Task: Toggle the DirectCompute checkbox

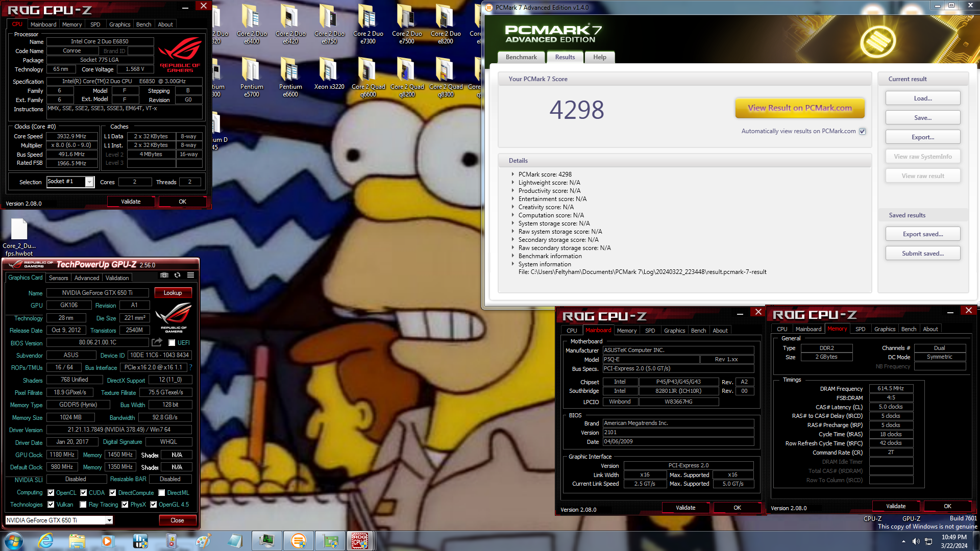Action: tap(112, 493)
